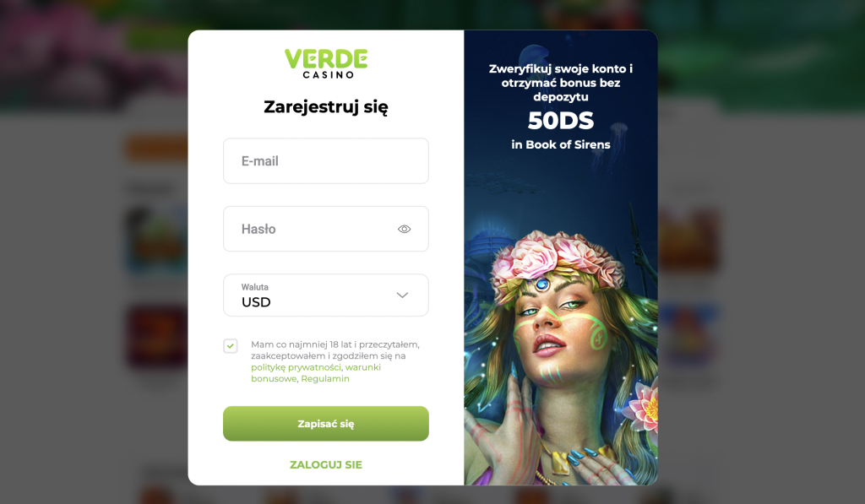Expand the currency chevron arrow
Screen dimensions: 865x504
(x=402, y=295)
